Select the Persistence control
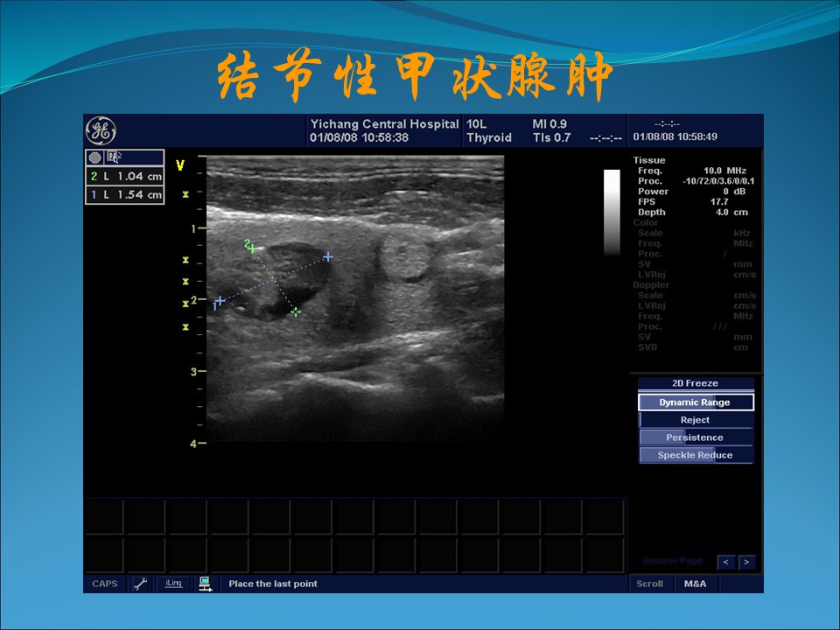The height and width of the screenshot is (630, 840). (x=696, y=437)
